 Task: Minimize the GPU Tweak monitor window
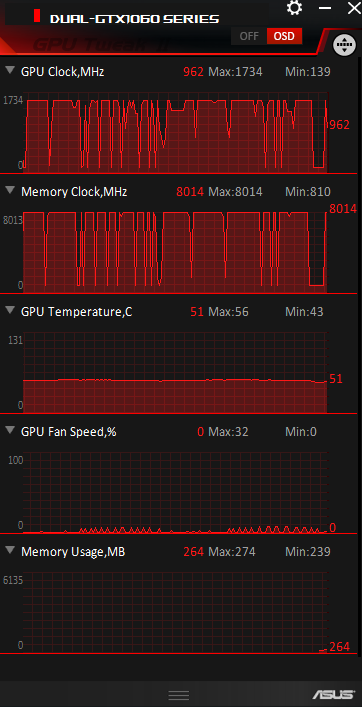point(325,8)
